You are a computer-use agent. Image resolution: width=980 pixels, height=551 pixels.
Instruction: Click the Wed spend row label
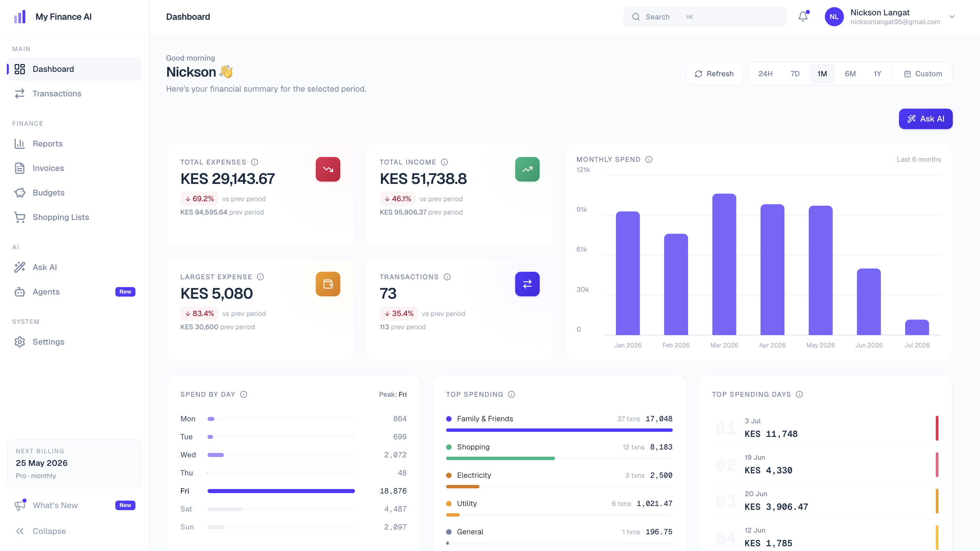(x=188, y=455)
